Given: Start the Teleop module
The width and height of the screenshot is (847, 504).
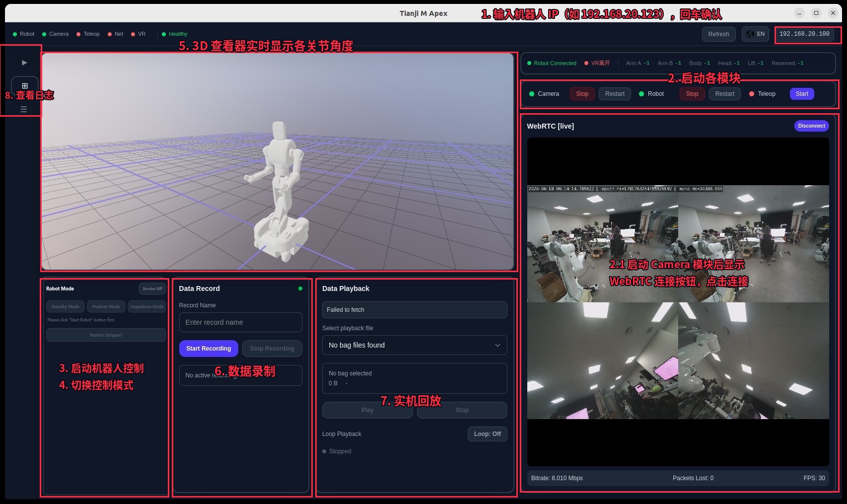Looking at the screenshot, I should pyautogui.click(x=802, y=94).
